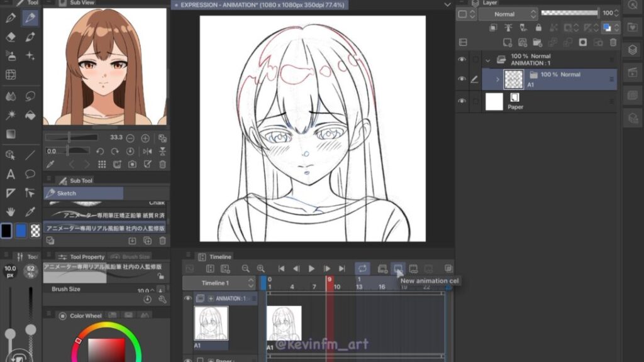Pick the Fill bucket tool

tap(30, 115)
